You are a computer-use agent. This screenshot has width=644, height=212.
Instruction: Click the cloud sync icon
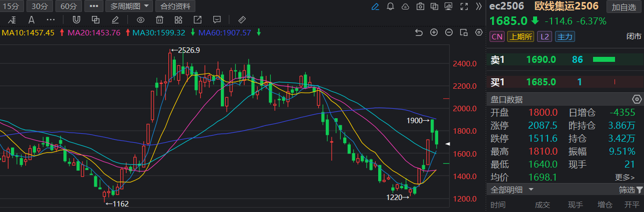[406, 6]
